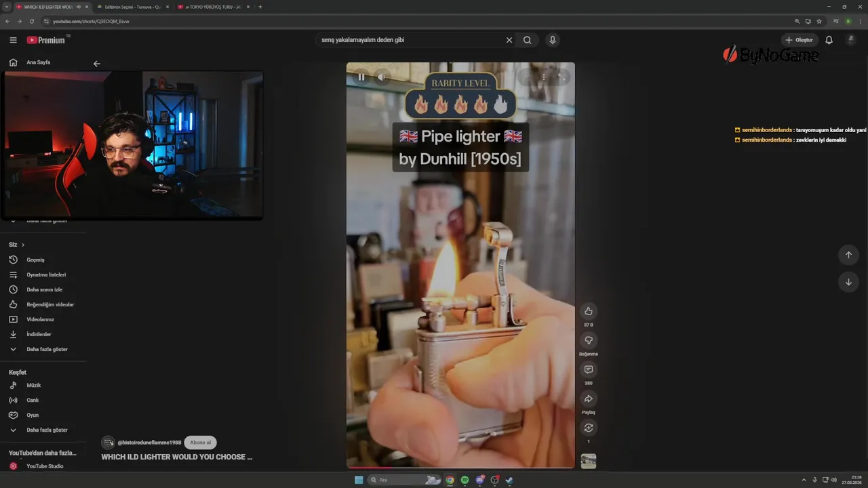The width and height of the screenshot is (868, 488).
Task: Open the YouTube account avatar menu
Action: click(x=851, y=40)
